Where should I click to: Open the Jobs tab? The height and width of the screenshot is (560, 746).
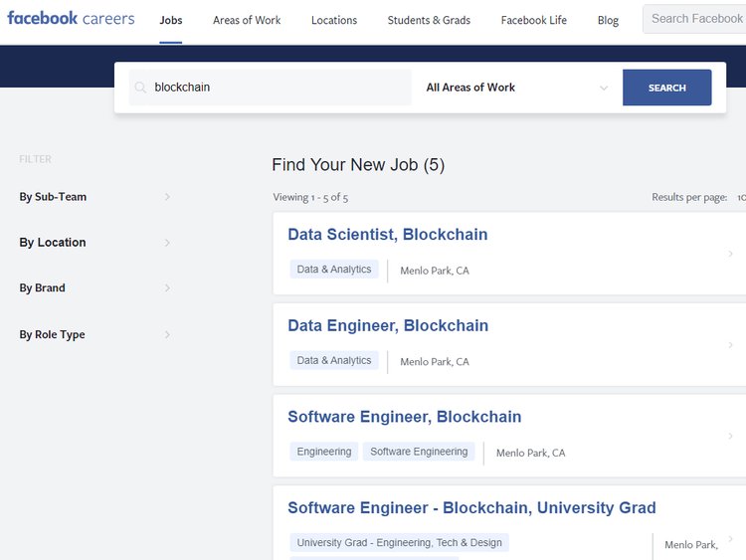(171, 21)
